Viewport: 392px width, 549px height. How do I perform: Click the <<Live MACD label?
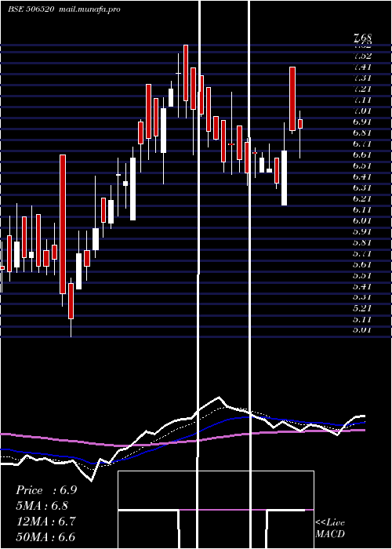[330, 529]
